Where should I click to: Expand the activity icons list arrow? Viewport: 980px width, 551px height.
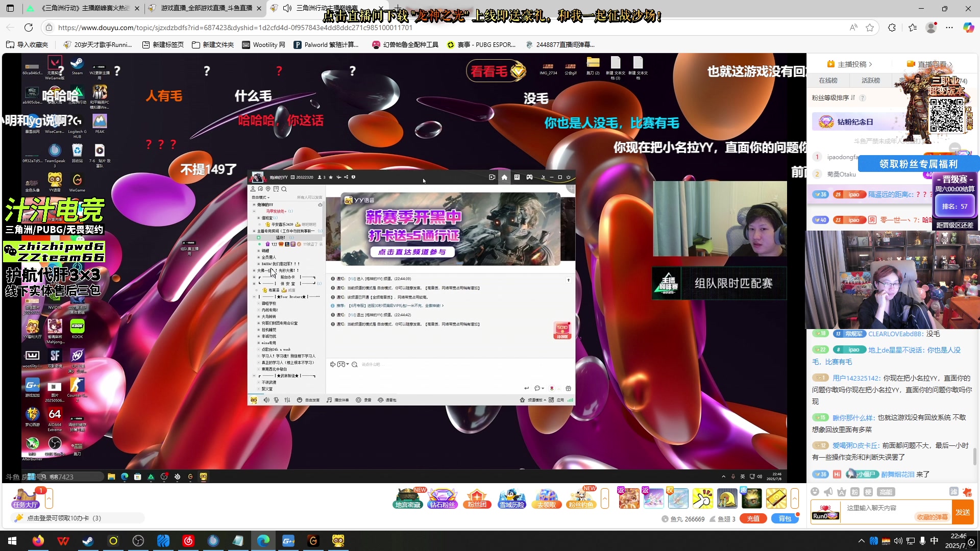click(x=605, y=498)
